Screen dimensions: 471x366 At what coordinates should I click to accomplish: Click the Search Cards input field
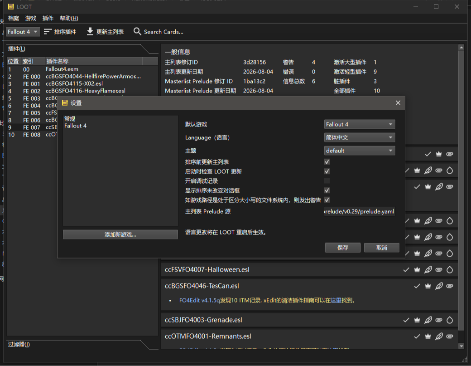click(163, 32)
